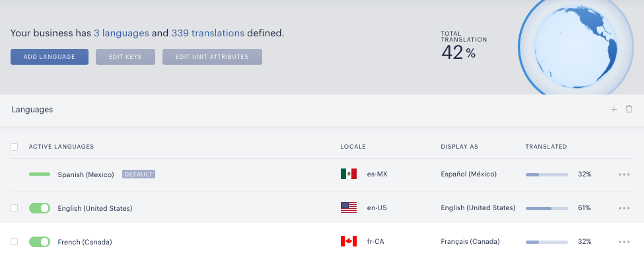Click the Edit Unit Attributes button
Screen dimensions: 644x261
click(212, 57)
